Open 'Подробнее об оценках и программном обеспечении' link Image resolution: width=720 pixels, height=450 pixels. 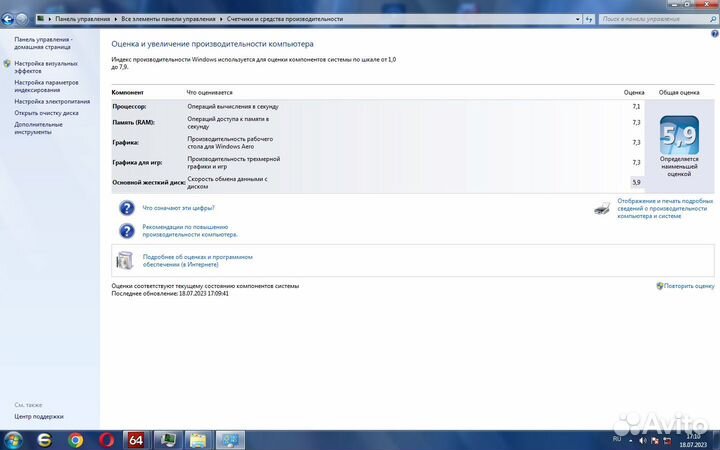point(197,261)
